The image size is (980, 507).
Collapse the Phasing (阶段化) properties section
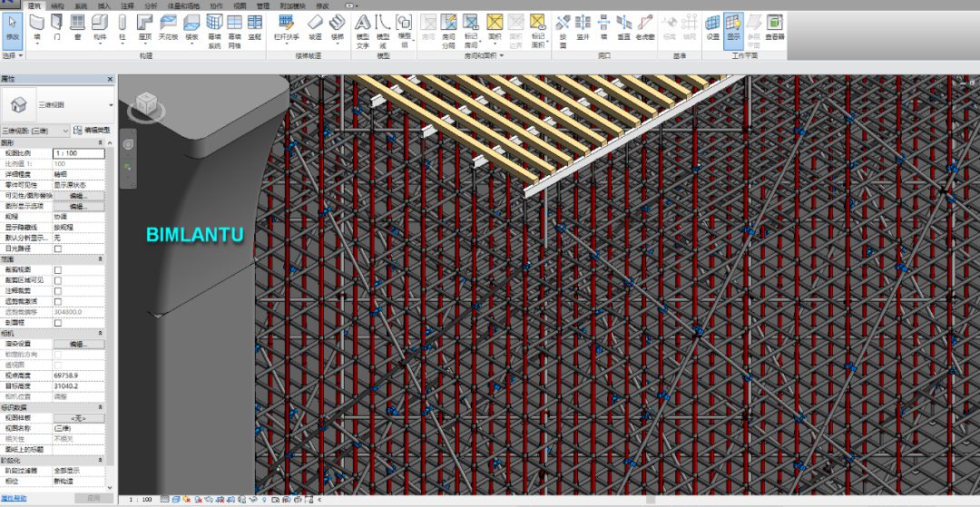coord(101,460)
